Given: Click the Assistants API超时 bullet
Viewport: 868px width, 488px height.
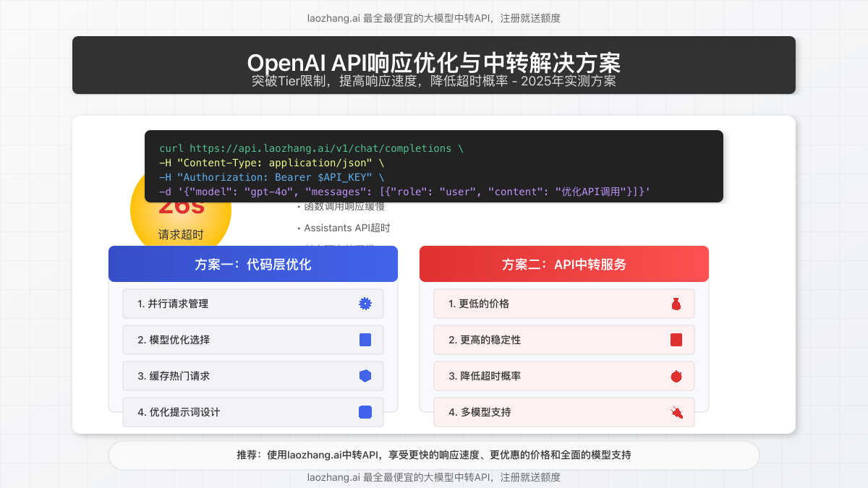Looking at the screenshot, I should pyautogui.click(x=344, y=228).
